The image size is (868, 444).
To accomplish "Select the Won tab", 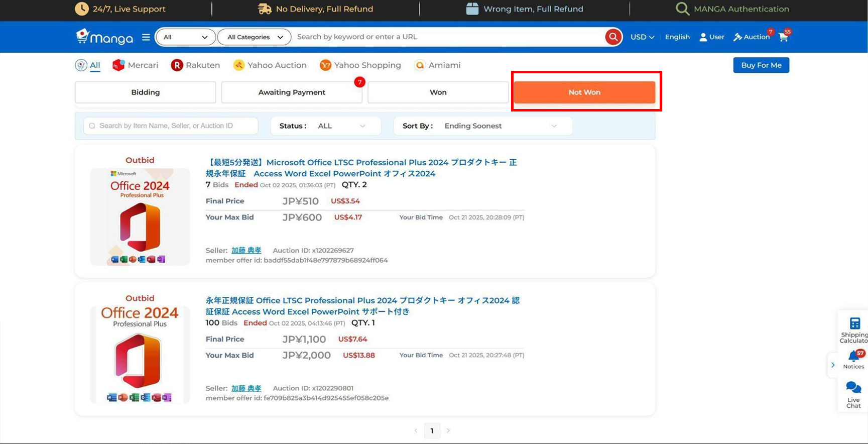I will [438, 92].
